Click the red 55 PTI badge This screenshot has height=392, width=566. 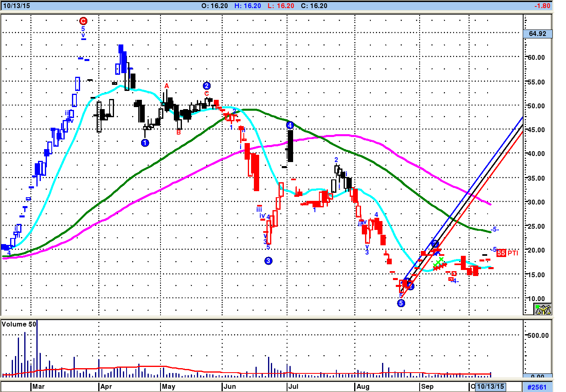(x=501, y=253)
